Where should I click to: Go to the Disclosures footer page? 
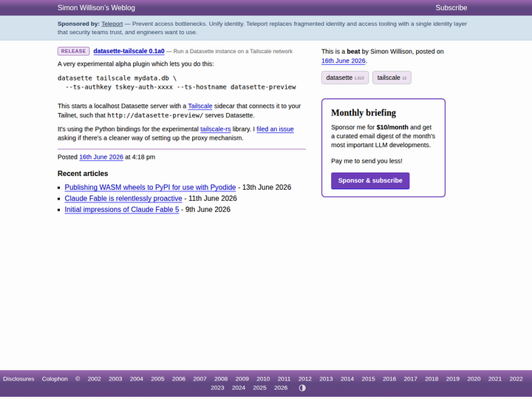pyautogui.click(x=18, y=378)
